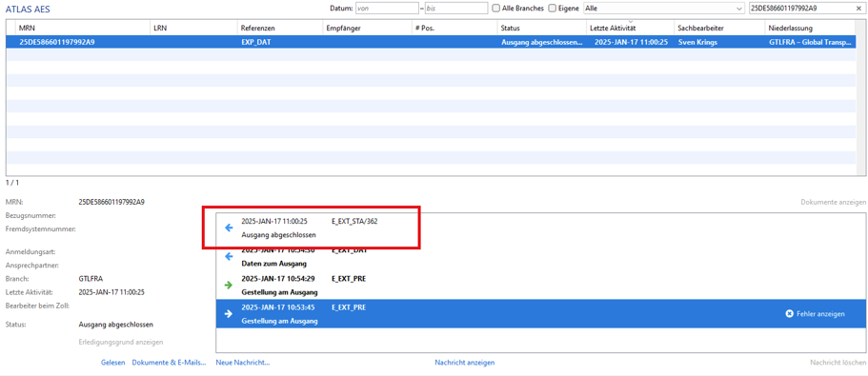Image resolution: width=868 pixels, height=376 pixels.
Task: Click the green arrow icon of 10:54:29 message
Action: point(229,286)
